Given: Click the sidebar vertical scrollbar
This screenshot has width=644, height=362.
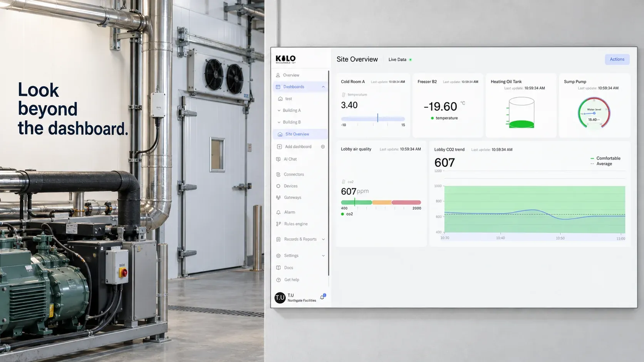Looking at the screenshot, I should coord(329,173).
